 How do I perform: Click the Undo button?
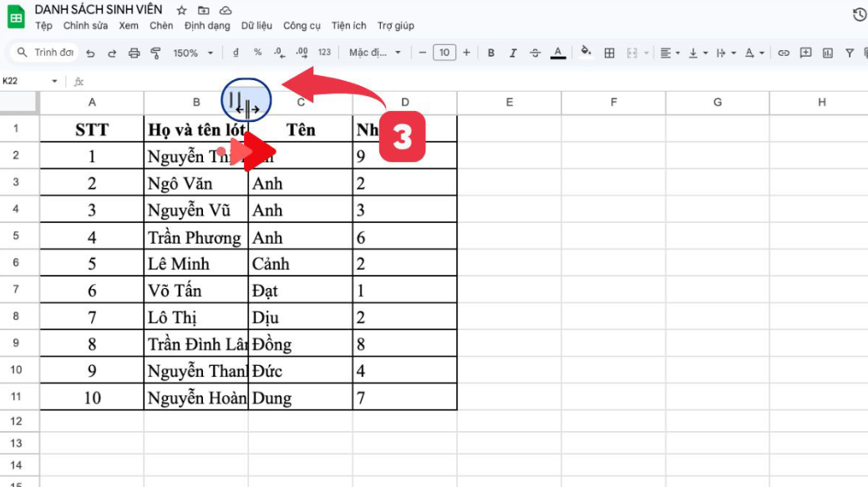pos(90,52)
